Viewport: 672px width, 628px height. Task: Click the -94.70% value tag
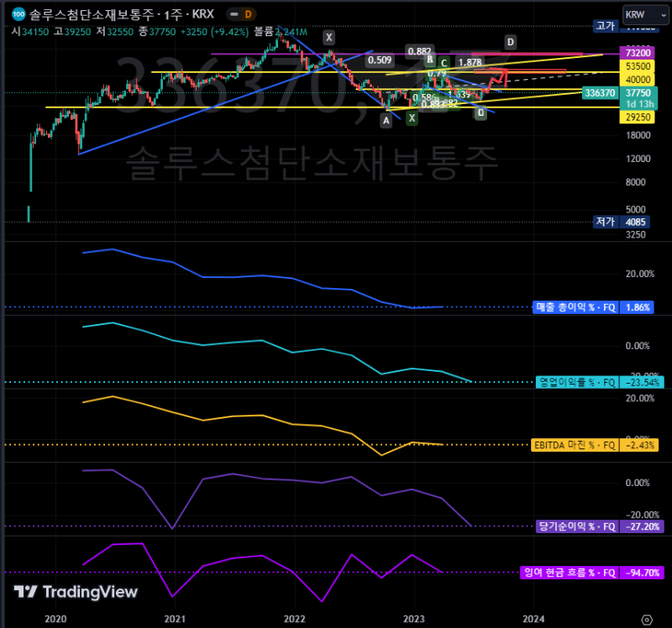[x=642, y=573]
